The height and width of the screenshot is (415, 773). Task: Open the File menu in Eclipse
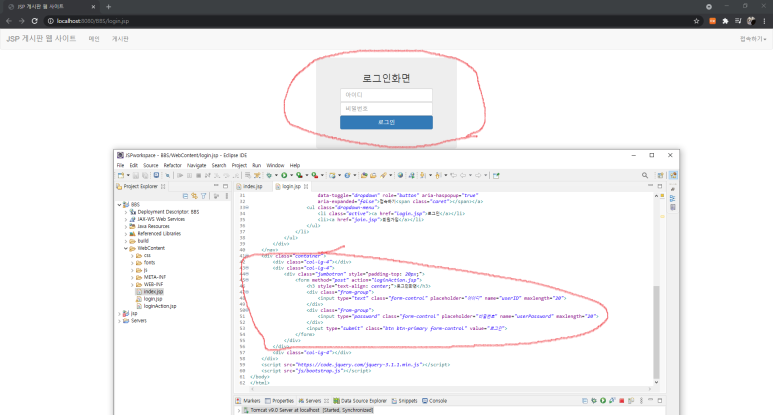click(x=120, y=166)
